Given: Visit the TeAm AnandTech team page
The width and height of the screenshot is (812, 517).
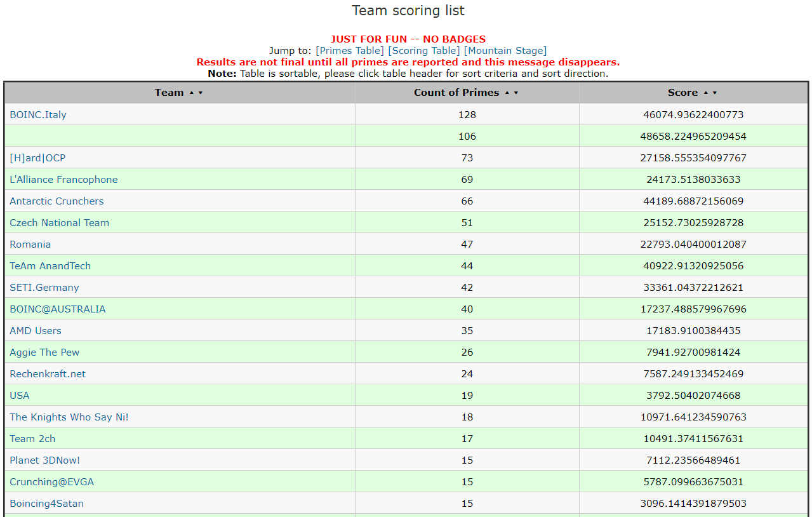Looking at the screenshot, I should click(x=50, y=266).
